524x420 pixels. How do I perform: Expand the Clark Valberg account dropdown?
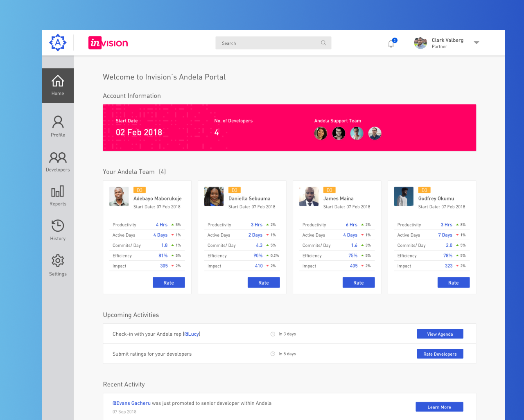476,43
